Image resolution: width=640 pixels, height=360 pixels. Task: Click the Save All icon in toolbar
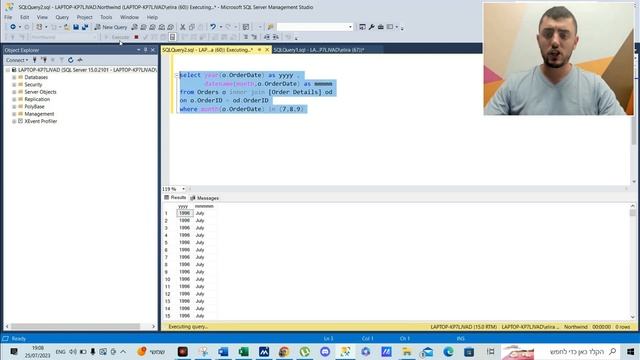coord(85,27)
